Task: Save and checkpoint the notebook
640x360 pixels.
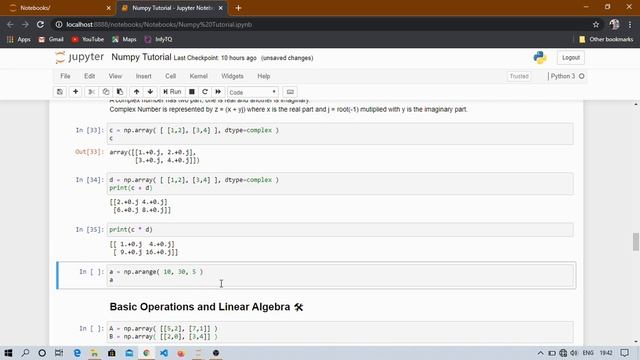Action: pos(60,92)
